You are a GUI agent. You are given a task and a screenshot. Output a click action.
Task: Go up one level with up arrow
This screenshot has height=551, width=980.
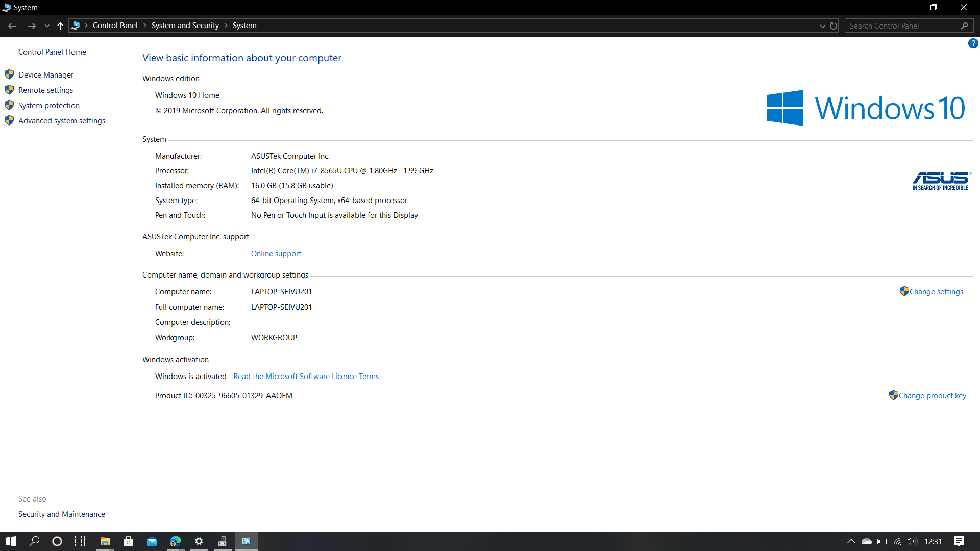(x=60, y=26)
